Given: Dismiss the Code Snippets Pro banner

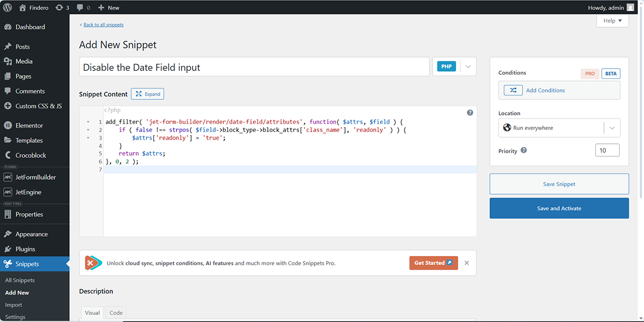Looking at the screenshot, I should tap(466, 263).
